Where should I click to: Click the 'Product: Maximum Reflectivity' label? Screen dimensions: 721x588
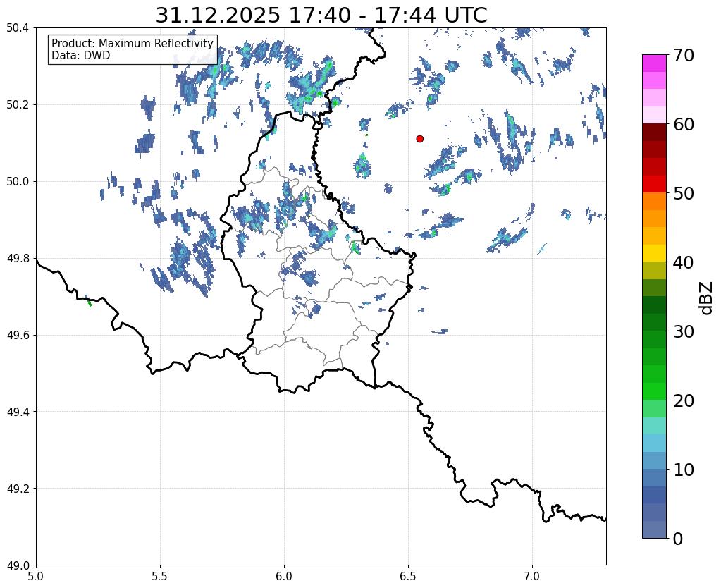[133, 43]
